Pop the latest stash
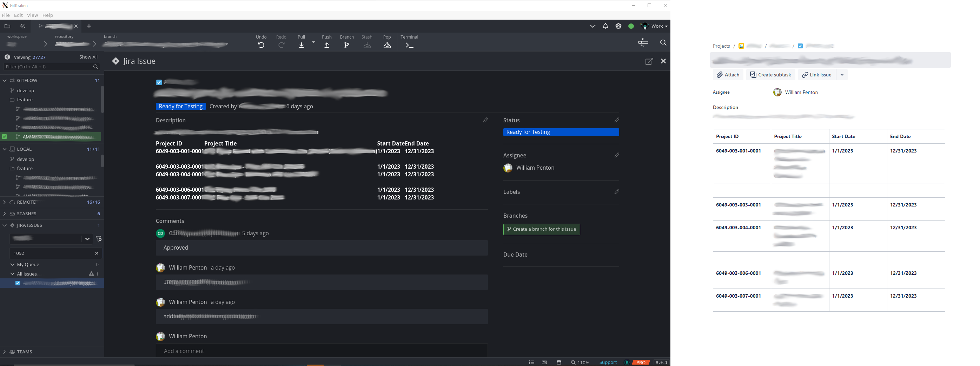The image size is (980, 366). point(387,45)
